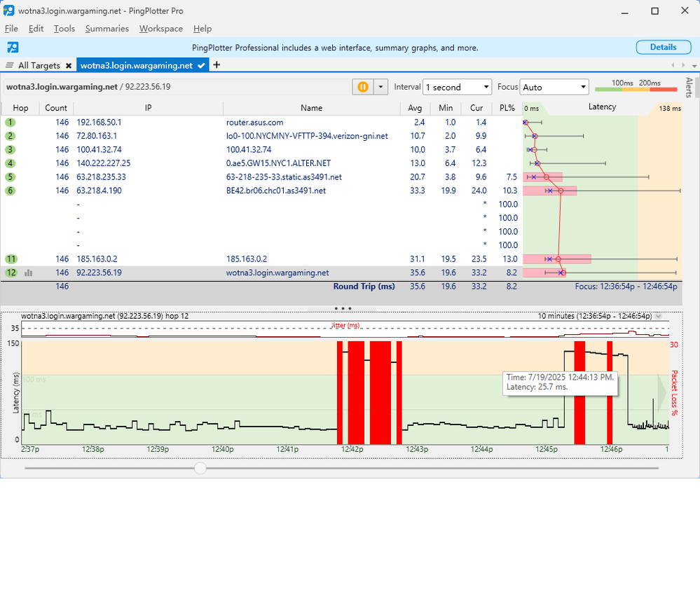The image size is (700, 592).
Task: Select hop 2 green circle
Action: tap(10, 136)
